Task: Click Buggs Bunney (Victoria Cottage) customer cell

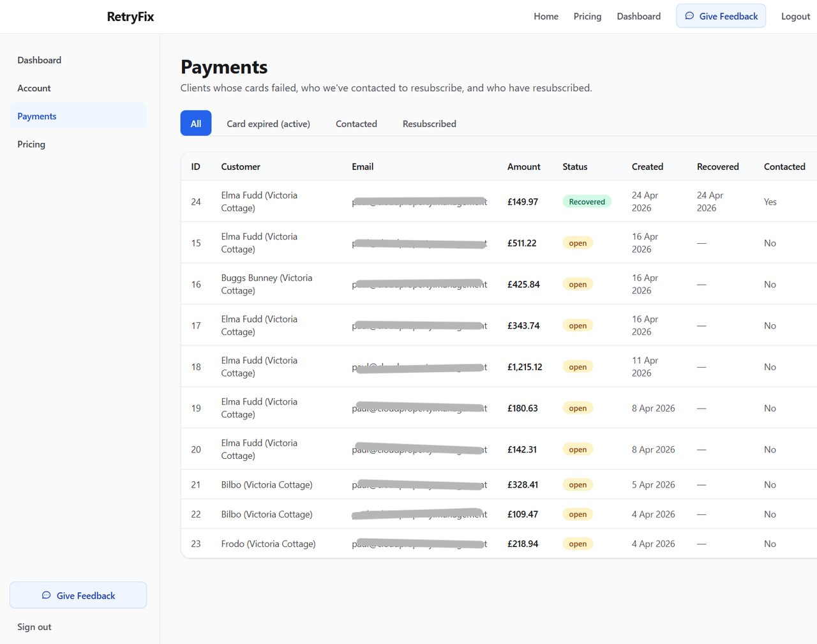Action: pyautogui.click(x=267, y=284)
